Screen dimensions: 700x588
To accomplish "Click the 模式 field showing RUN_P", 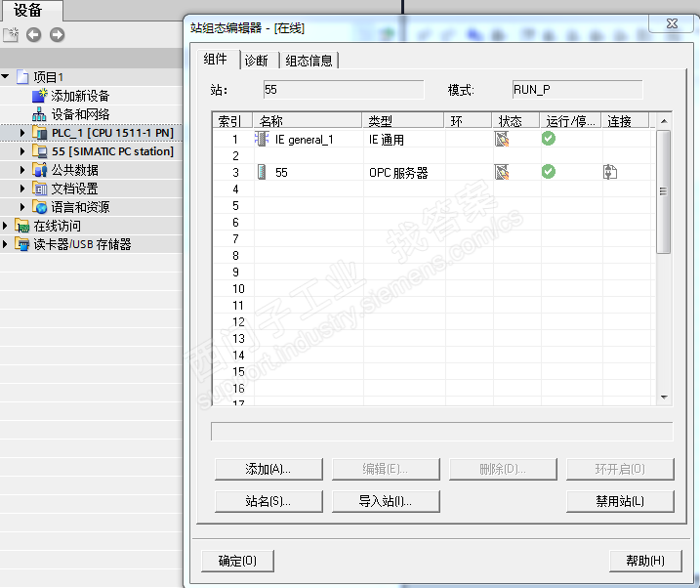I will point(578,90).
